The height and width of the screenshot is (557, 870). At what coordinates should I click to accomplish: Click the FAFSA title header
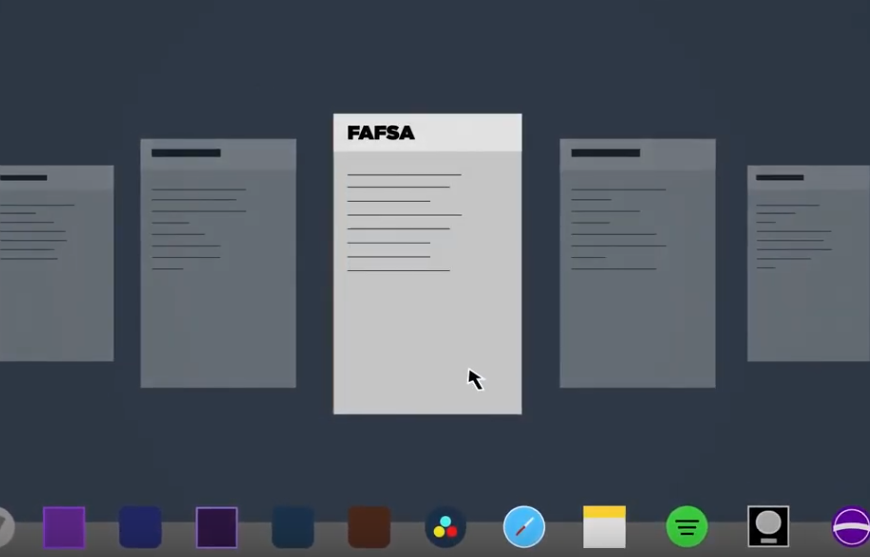tap(381, 133)
